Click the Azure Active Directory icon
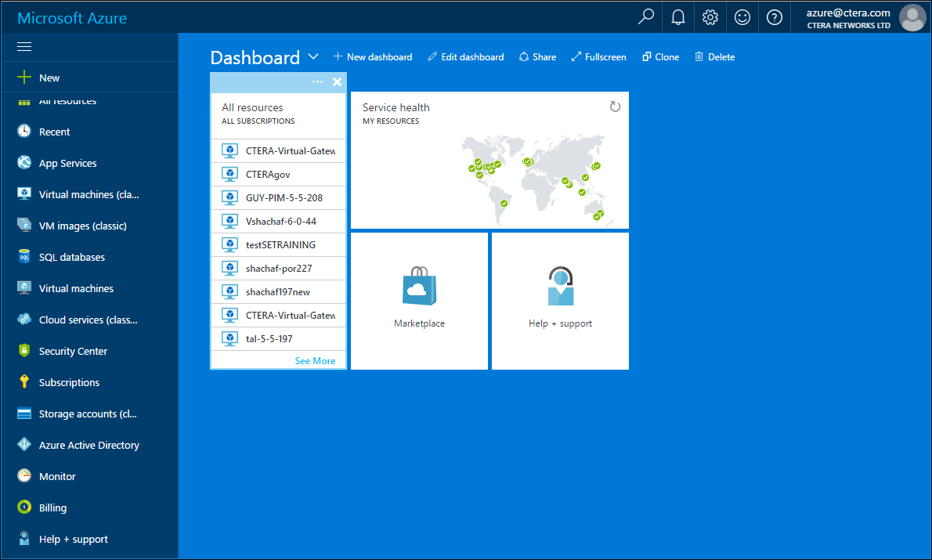 click(x=24, y=444)
